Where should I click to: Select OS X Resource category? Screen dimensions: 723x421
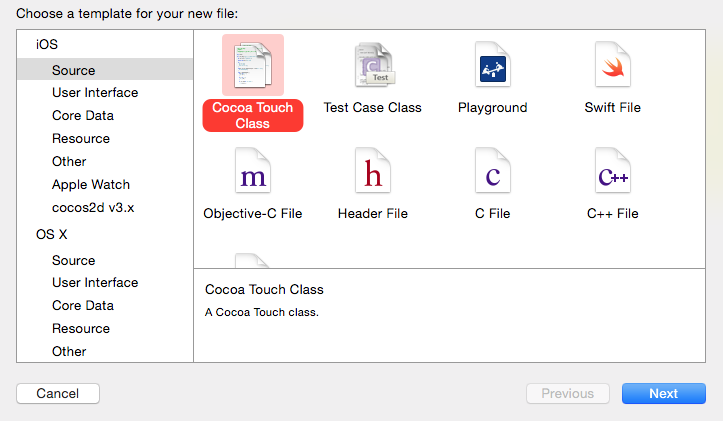pos(81,329)
